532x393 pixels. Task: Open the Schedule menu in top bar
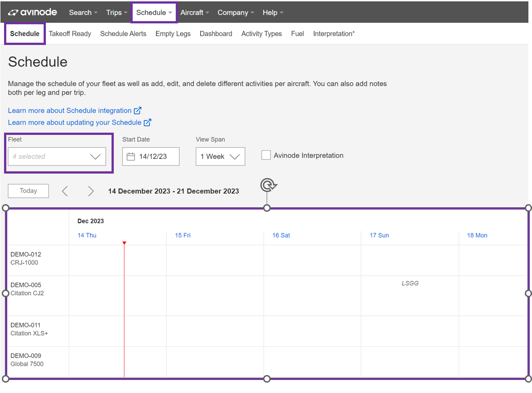[154, 13]
